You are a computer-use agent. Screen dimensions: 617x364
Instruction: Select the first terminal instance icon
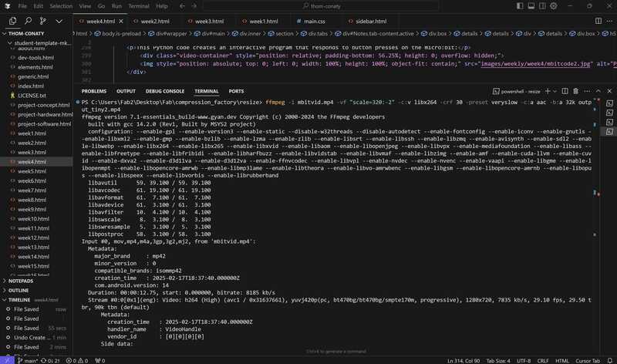pos(609,103)
